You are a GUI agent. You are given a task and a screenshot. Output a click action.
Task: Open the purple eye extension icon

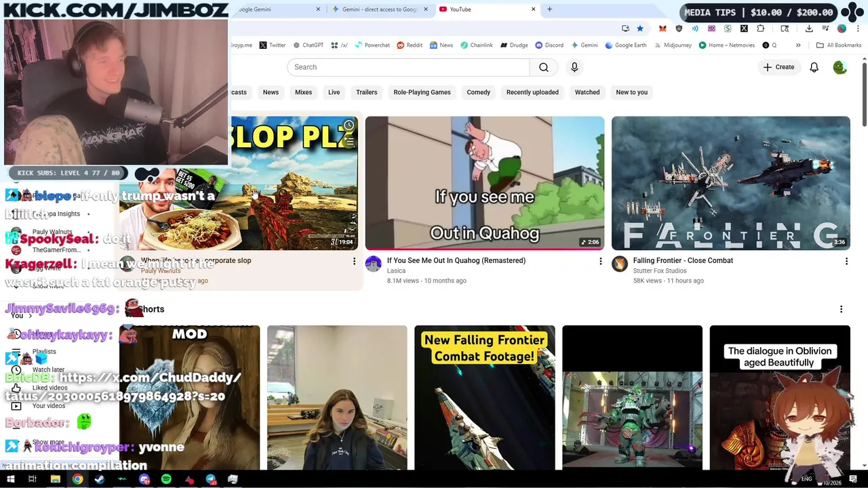(711, 28)
